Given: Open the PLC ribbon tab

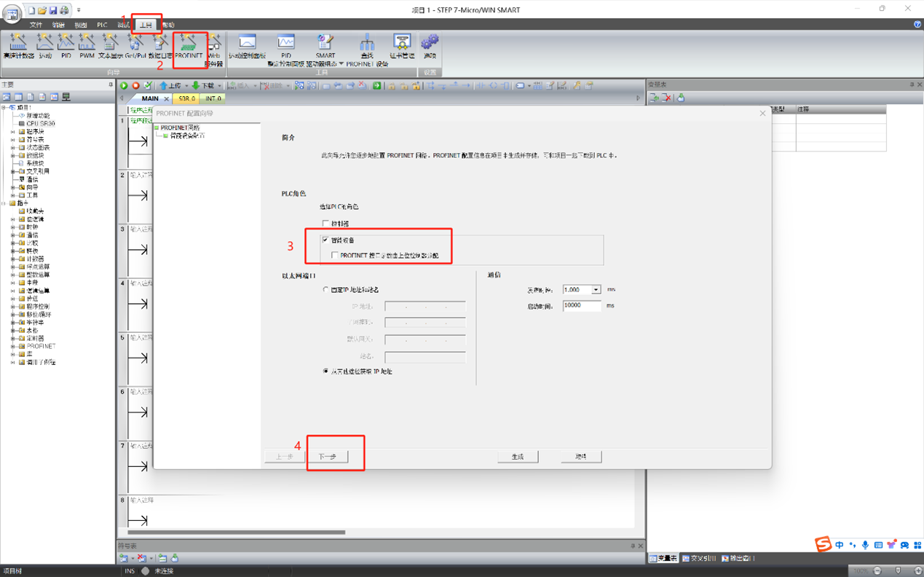Looking at the screenshot, I should (x=102, y=25).
